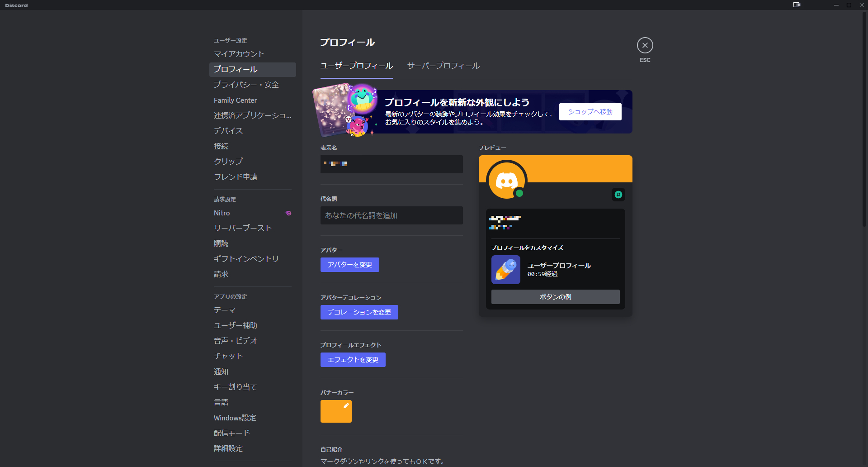868x467 pixels.
Task: Open Windows設定 settings
Action: [252, 418]
